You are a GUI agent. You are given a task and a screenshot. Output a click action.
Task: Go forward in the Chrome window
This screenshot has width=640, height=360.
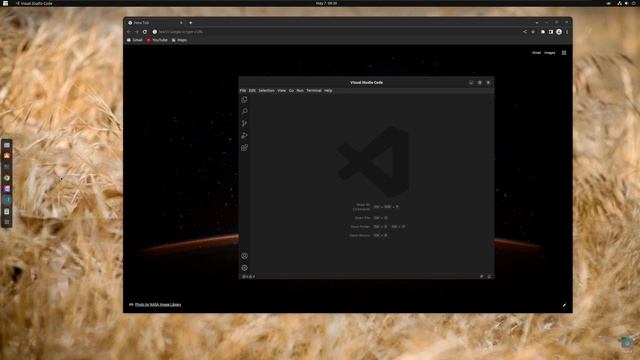[137, 32]
